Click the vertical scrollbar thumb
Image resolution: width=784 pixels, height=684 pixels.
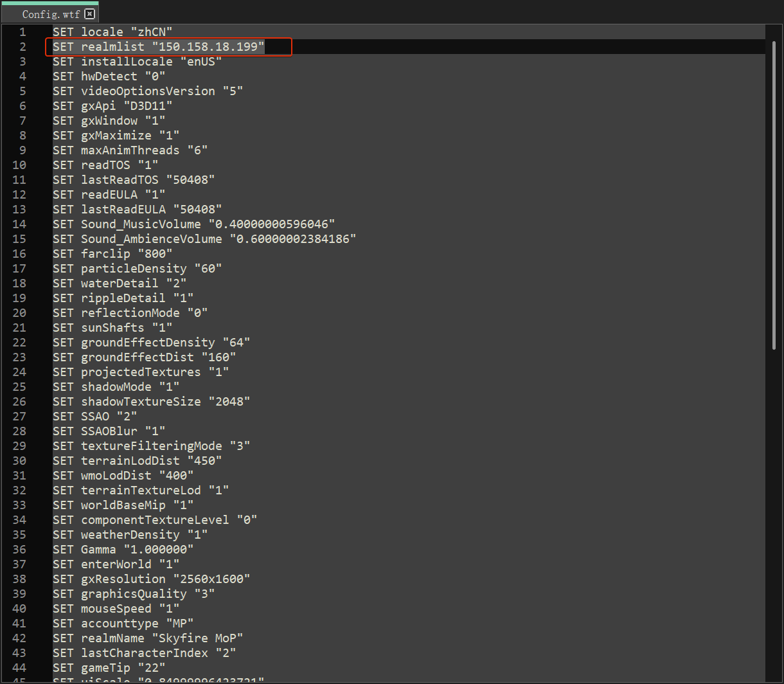pos(774,193)
